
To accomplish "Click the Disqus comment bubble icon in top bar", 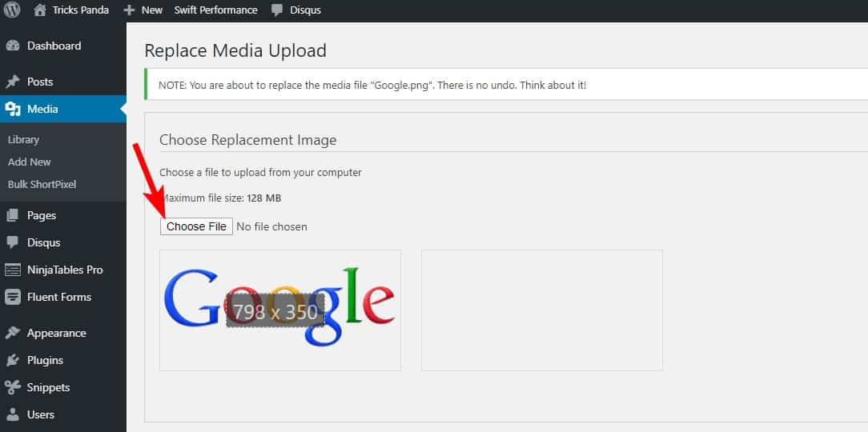I will pos(277,10).
